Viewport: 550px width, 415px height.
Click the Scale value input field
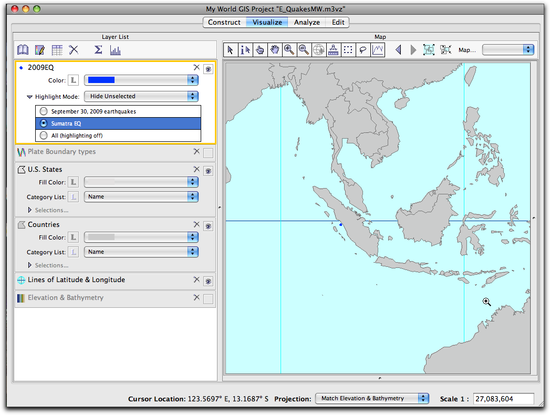coord(503,399)
